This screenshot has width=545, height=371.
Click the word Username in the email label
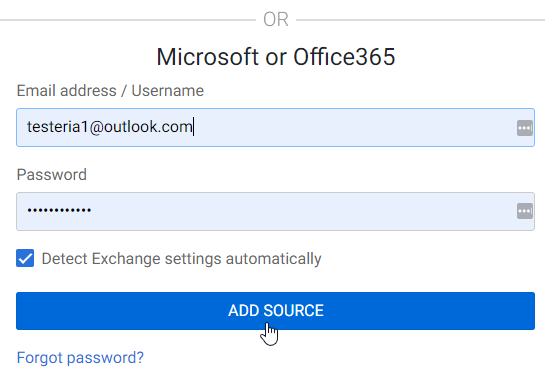coord(168,91)
